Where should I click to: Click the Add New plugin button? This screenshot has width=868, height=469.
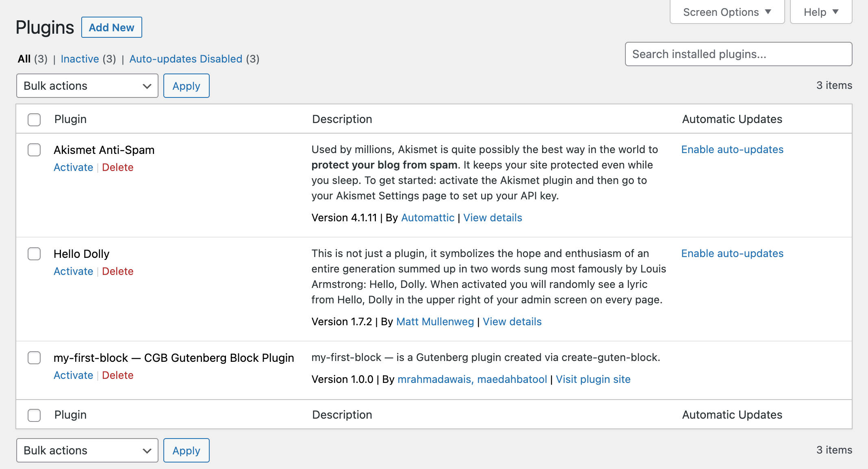(111, 27)
